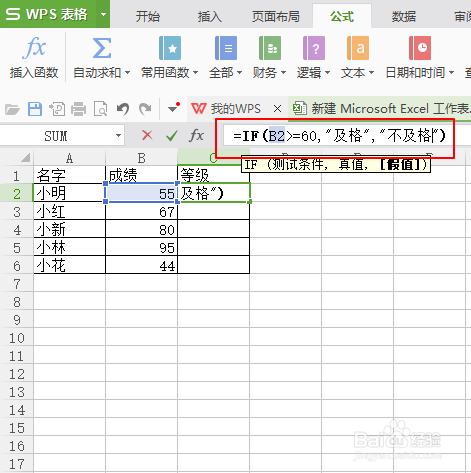Screen dimensions: 471x473
Task: Undo the last action
Action: tap(123, 109)
